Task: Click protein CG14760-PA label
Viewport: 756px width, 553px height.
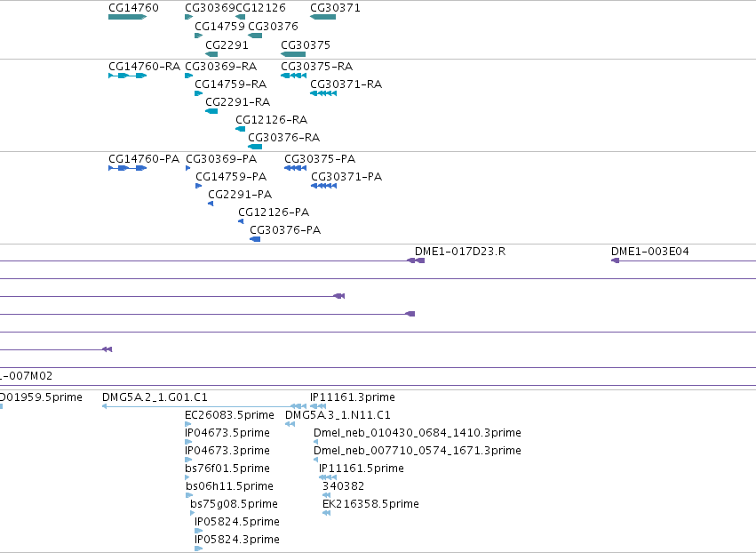Action: (144, 159)
